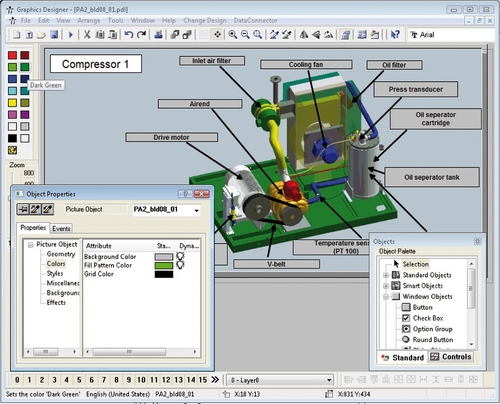The height and width of the screenshot is (404, 500).
Task: Open the Arial font dropdown
Action: 451,35
